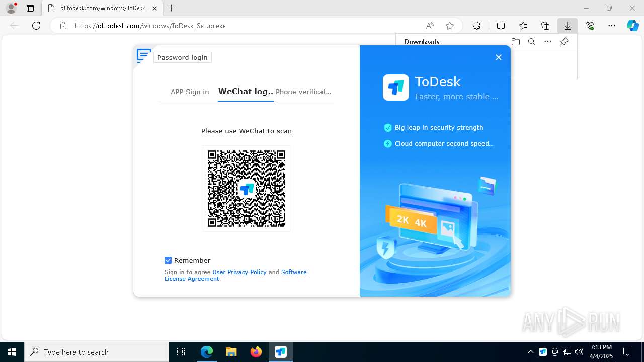Viewport: 644px width, 362px height.
Task: Pin the Downloads panel
Action: [564, 42]
